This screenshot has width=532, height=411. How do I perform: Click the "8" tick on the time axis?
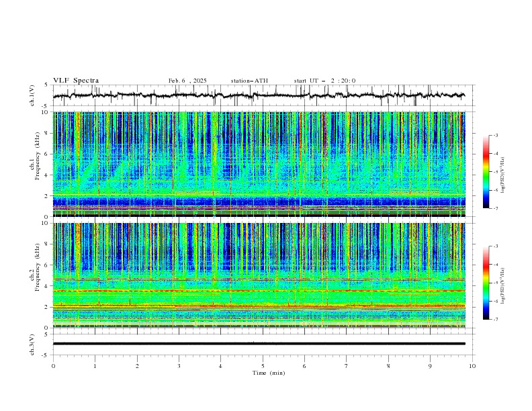pyautogui.click(x=388, y=366)
